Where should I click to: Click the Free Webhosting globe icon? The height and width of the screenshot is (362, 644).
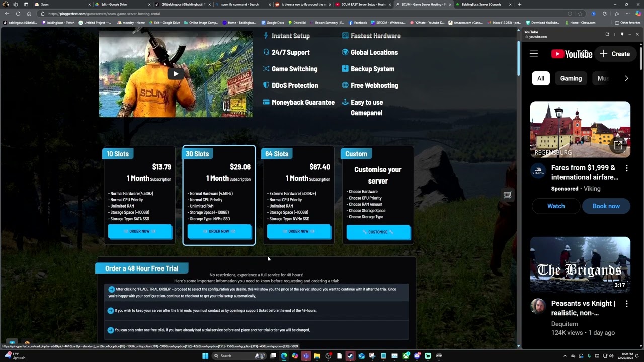point(345,85)
